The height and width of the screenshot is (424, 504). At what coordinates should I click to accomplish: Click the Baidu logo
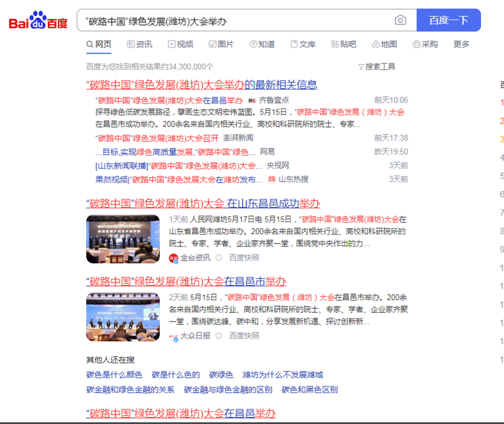(38, 20)
